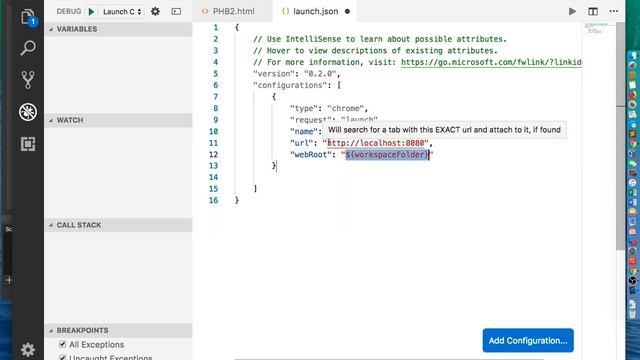
Task: Click the DEBUG label in sidebar header
Action: coord(69,11)
